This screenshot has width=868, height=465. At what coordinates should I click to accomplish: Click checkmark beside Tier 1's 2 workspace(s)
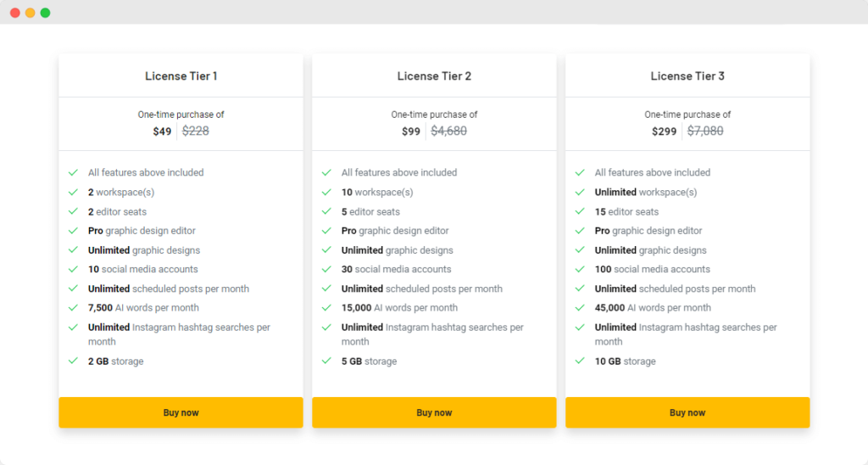[x=73, y=193]
